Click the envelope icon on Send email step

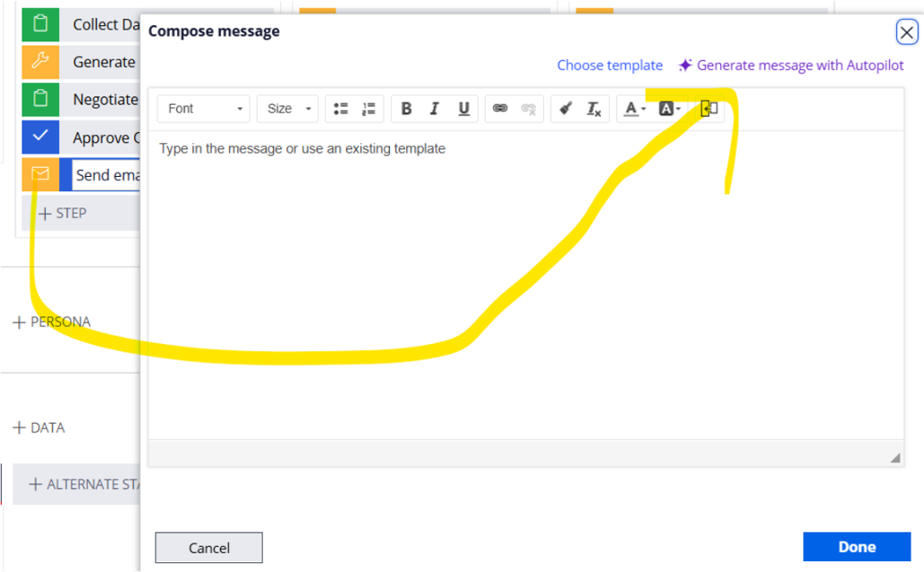point(39,174)
